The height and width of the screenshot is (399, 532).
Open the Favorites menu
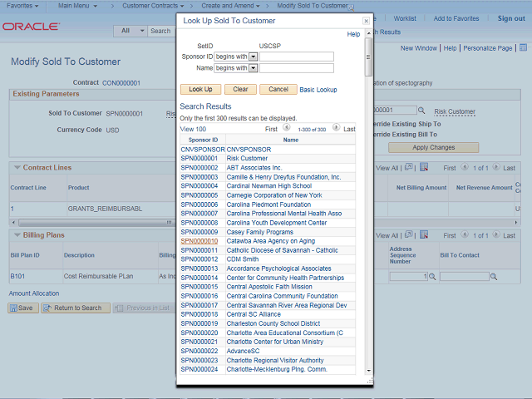click(x=23, y=6)
